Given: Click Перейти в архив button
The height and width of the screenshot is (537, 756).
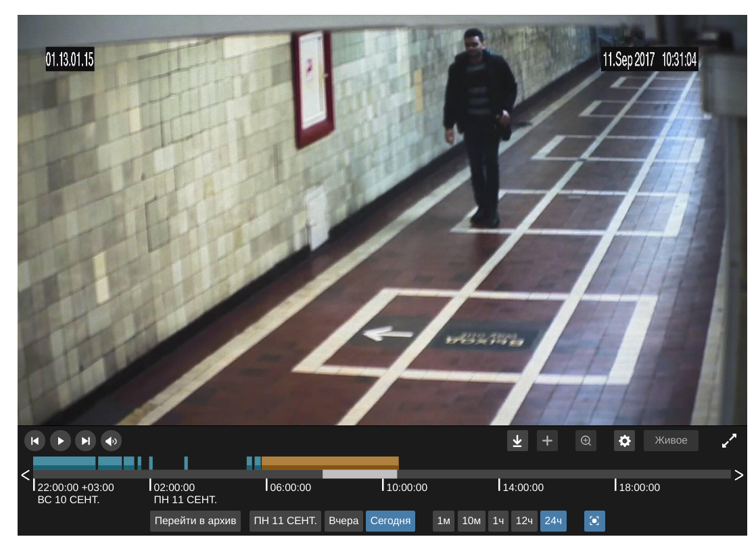Looking at the screenshot, I should tap(195, 521).
